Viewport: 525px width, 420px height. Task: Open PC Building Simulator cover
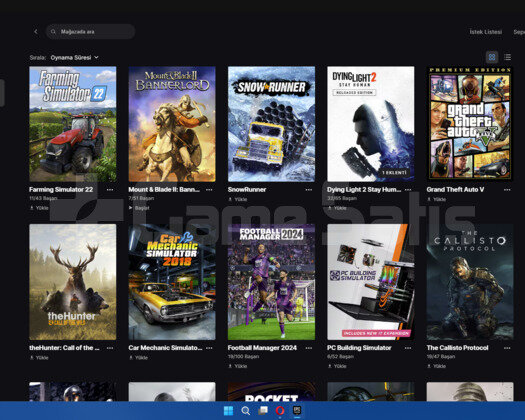(x=371, y=282)
